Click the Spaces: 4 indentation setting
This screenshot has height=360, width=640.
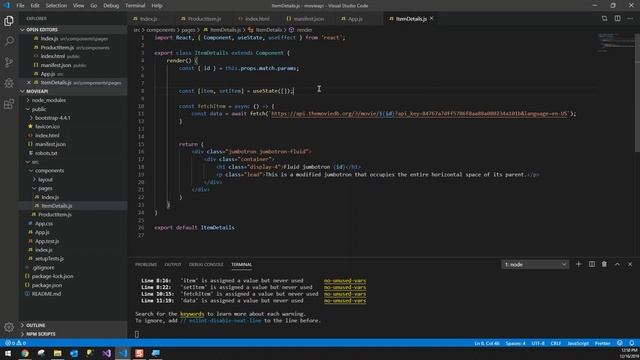(x=516, y=343)
